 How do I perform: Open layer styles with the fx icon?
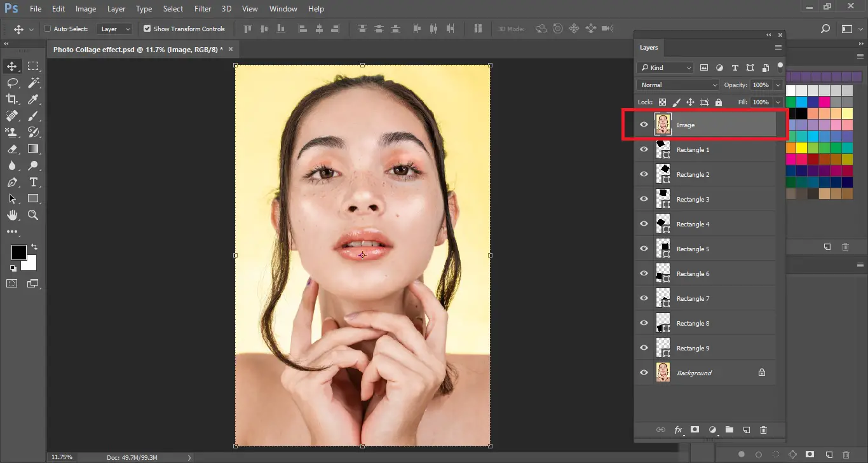pos(678,430)
